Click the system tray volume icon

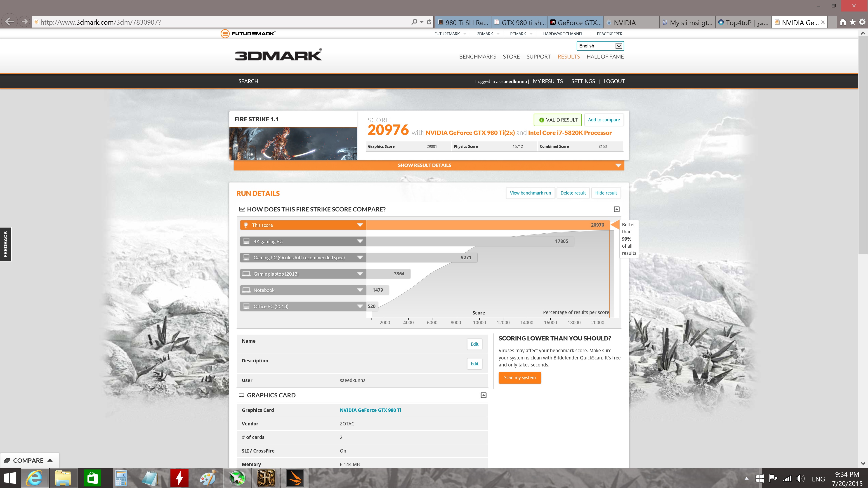pos(800,479)
